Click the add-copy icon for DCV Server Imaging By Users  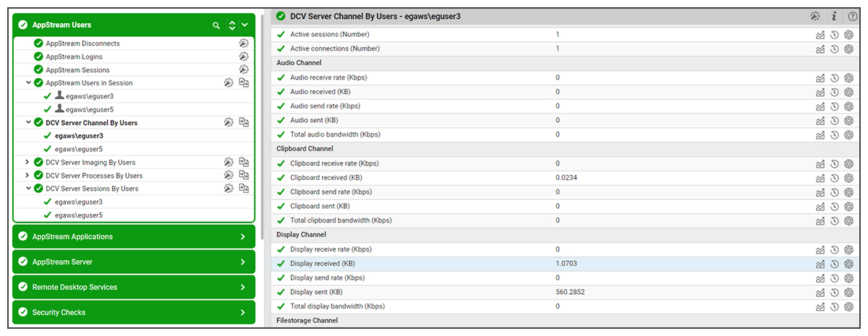(244, 163)
